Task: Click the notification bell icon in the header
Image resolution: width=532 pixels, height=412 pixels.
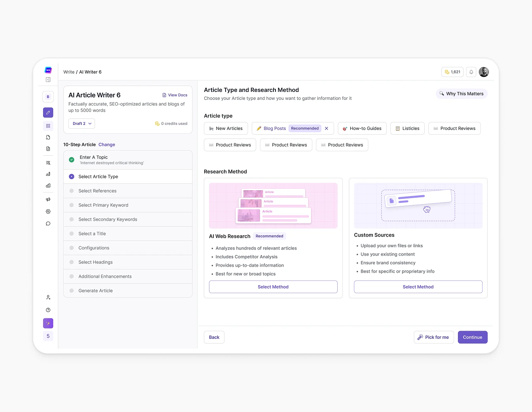Action: 471,72
